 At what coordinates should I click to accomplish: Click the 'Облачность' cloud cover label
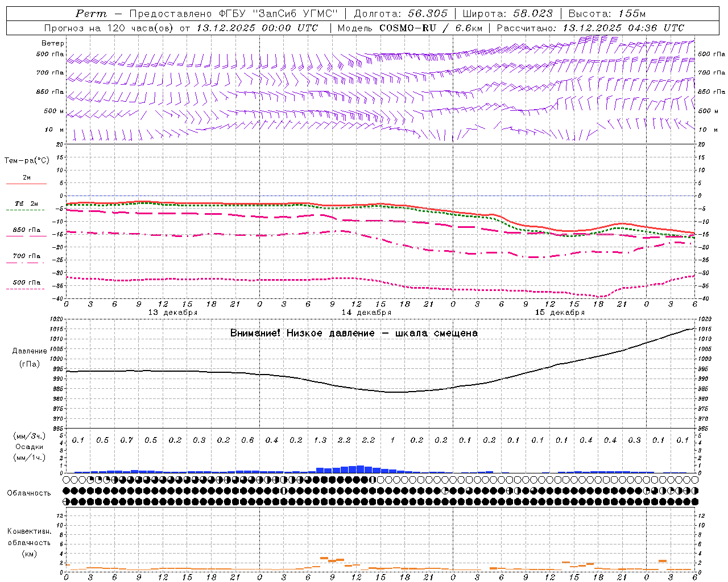(x=28, y=493)
